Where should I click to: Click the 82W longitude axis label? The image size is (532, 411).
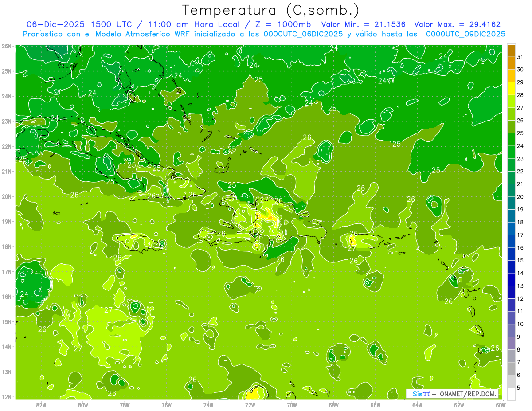point(41,405)
